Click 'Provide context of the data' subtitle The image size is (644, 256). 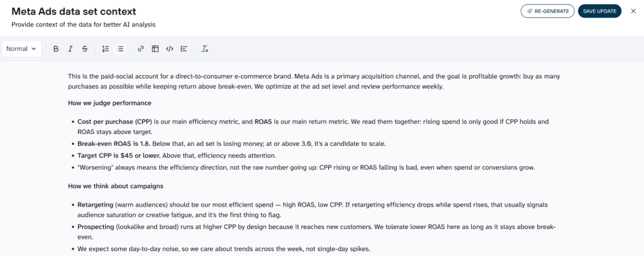[84, 25]
